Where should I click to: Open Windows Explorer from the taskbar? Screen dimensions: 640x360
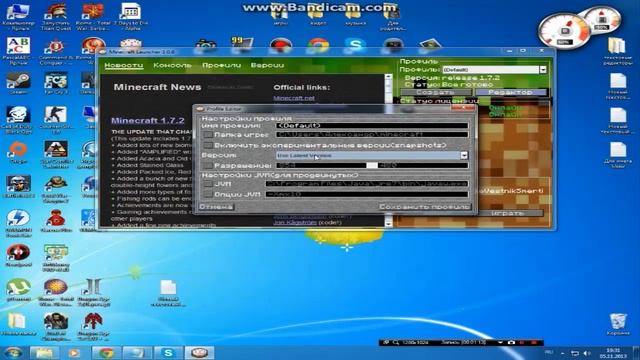click(44, 353)
